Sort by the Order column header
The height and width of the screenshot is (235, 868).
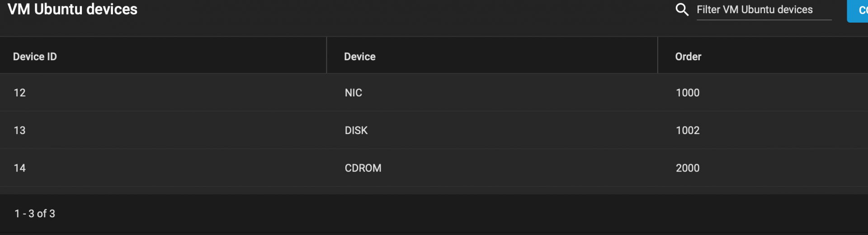688,57
